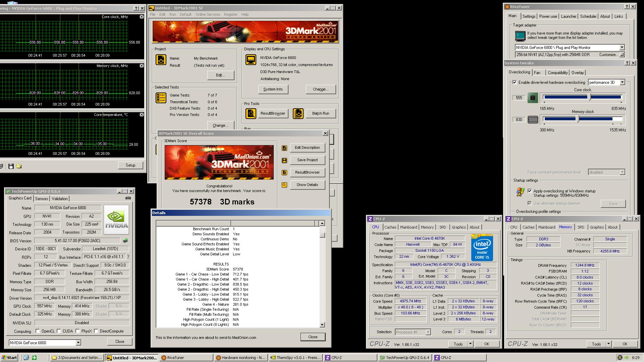Open the Target adapter dropdown in RivaTuner

[622, 48]
